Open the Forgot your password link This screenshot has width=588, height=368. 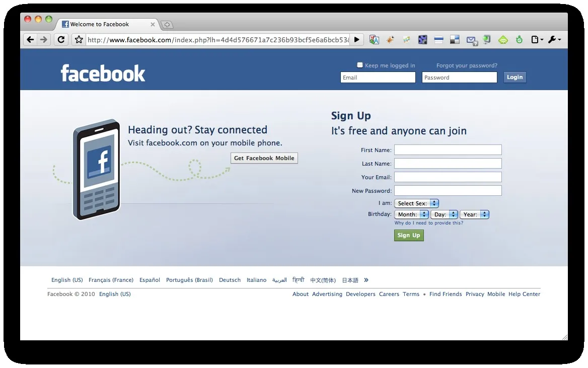(467, 65)
